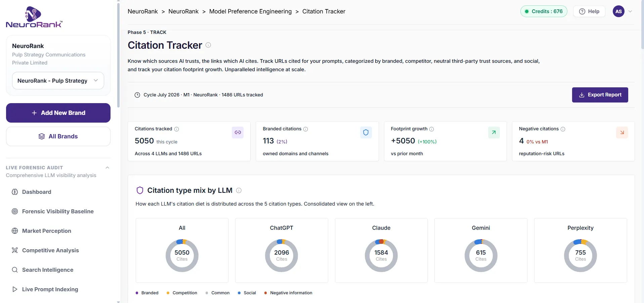Screen dimensions: 644x303
Task: Click the main page vertical scrollbar
Action: click(x=642, y=25)
